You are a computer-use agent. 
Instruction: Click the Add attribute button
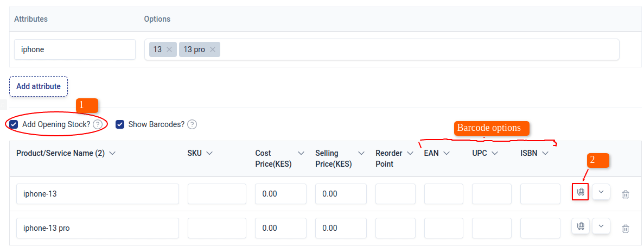click(x=39, y=86)
